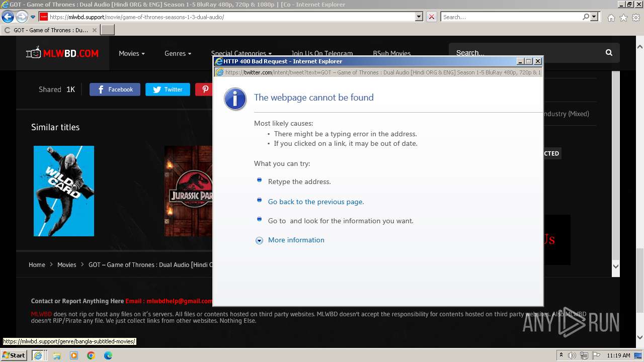Click the Shared 1K count text
Screen dimensions: 644x362
point(57,89)
